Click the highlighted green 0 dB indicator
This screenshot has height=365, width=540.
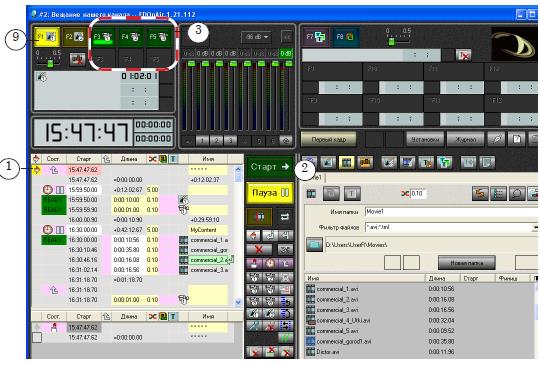coord(286,53)
